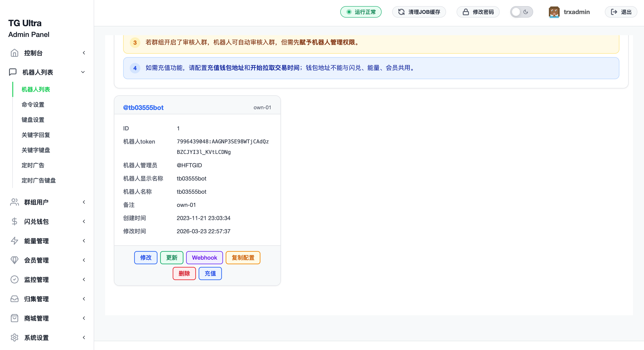Click the numbered badge 4 in the blue notice
This screenshot has height=350, width=644.
tap(135, 68)
